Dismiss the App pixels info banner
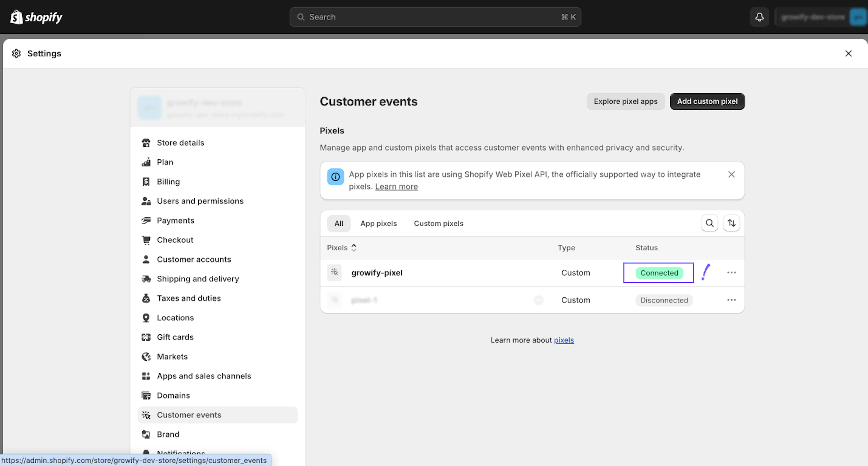 coord(731,174)
